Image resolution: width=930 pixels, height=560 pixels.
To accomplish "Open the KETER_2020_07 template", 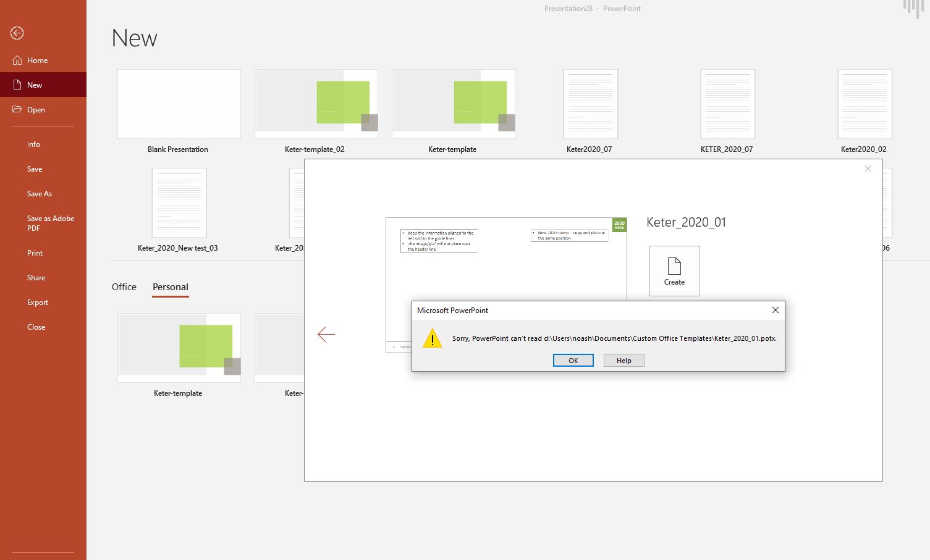I will (728, 104).
